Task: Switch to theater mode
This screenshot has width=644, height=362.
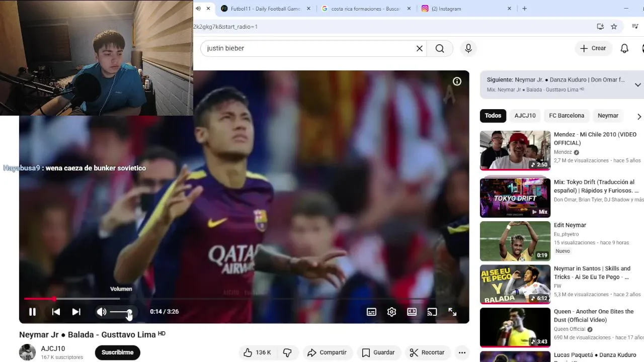Action: click(412, 312)
